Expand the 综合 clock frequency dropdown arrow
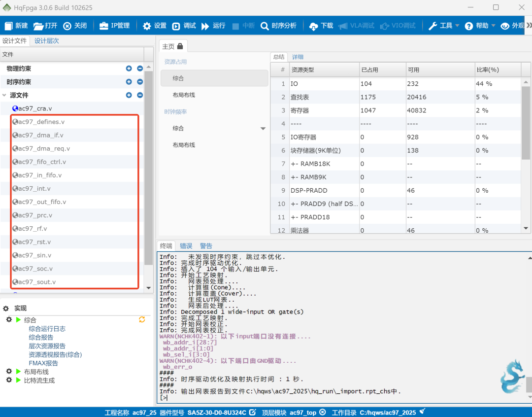 pyautogui.click(x=263, y=129)
